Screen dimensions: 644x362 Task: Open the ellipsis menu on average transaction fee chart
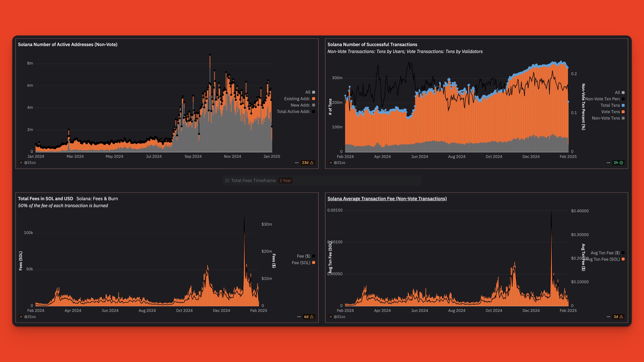click(x=608, y=316)
